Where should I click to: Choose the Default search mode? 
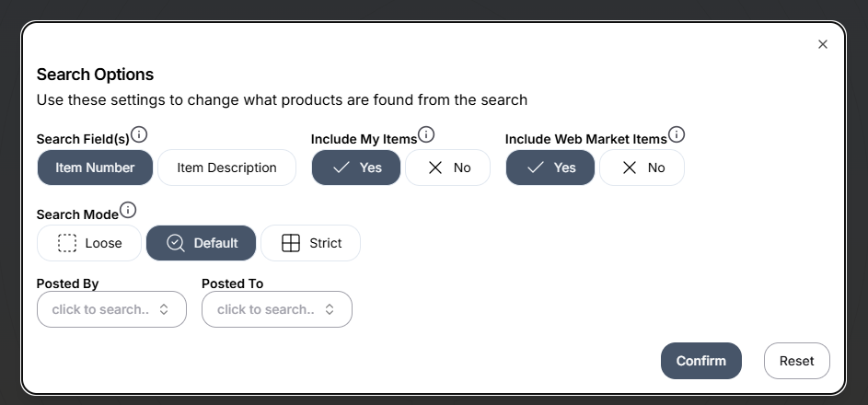(x=201, y=243)
